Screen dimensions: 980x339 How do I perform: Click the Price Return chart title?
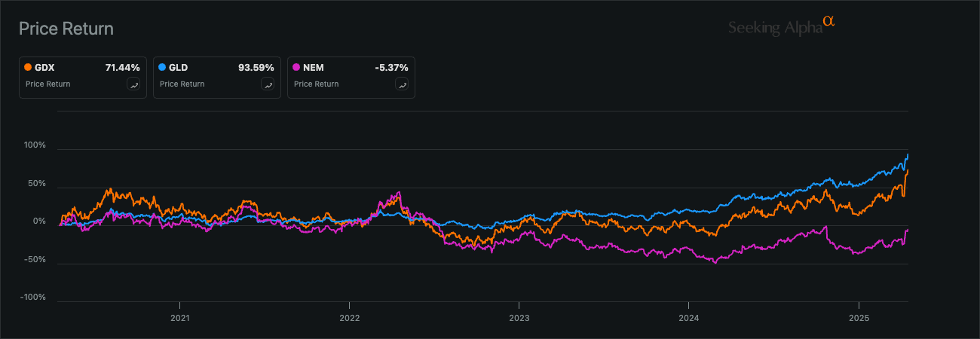click(66, 29)
